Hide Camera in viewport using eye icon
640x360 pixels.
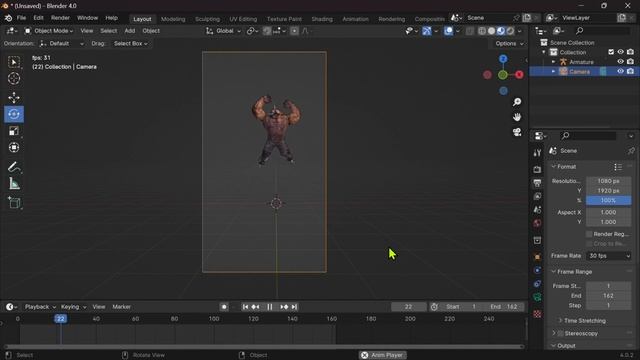(620, 71)
